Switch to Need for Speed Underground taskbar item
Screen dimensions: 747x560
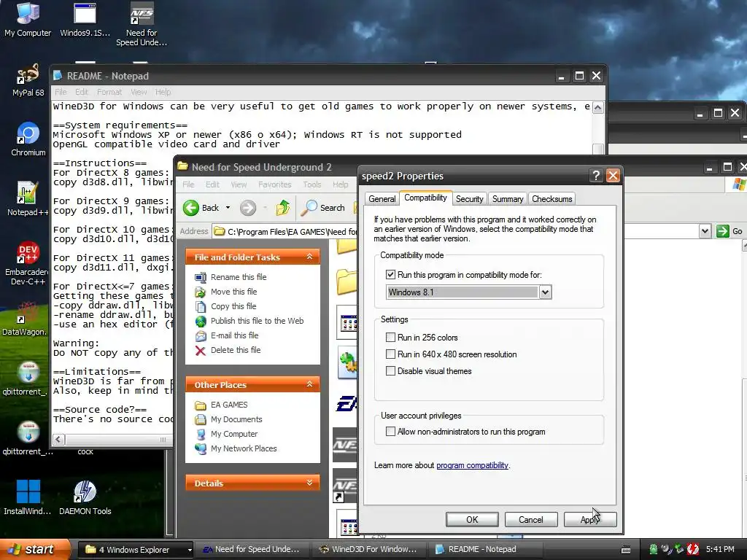(x=252, y=550)
